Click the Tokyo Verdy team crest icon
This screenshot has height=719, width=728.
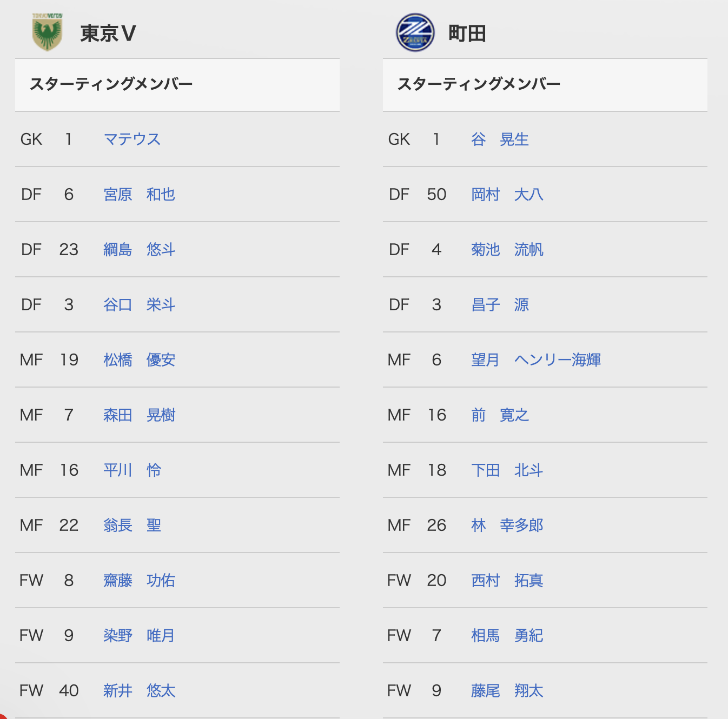pyautogui.click(x=47, y=32)
